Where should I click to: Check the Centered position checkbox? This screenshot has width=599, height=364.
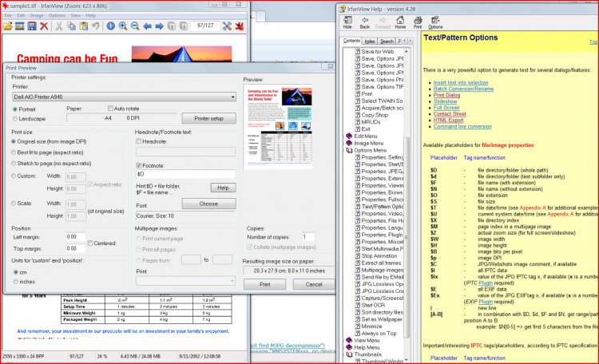click(90, 243)
